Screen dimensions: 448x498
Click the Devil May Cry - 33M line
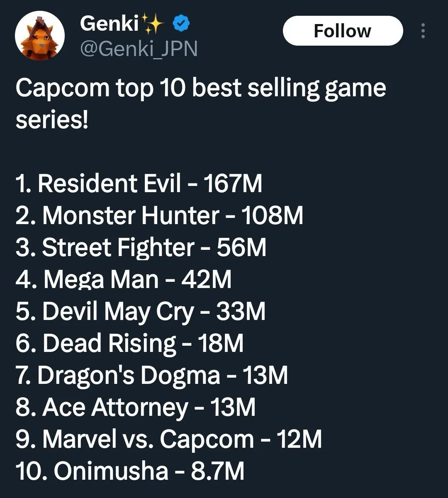141,312
